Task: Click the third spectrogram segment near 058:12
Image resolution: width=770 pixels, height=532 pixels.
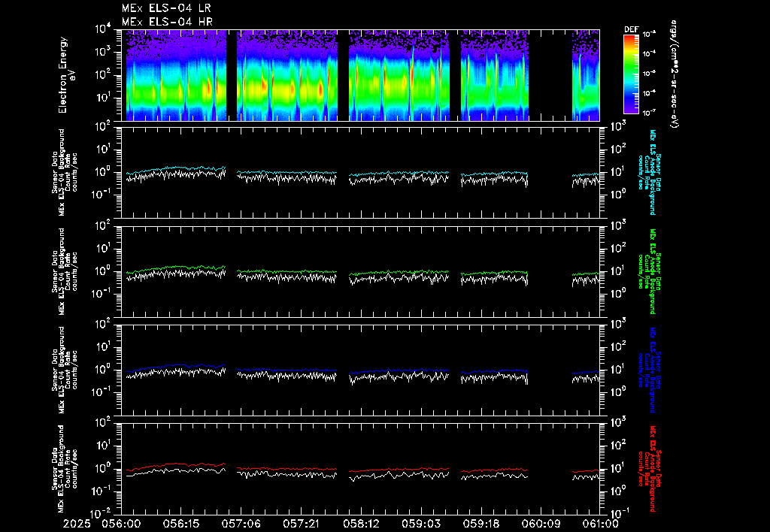Action: click(399, 75)
